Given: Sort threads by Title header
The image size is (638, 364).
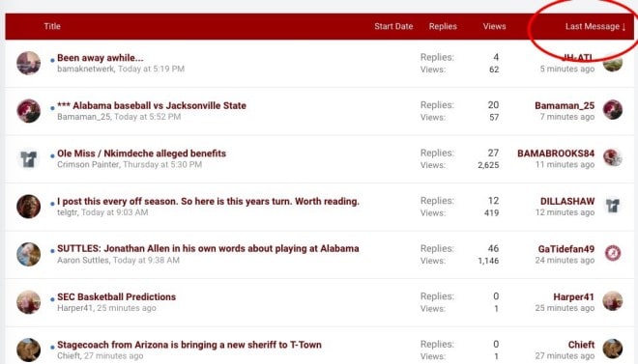Looking at the screenshot, I should (x=52, y=26).
